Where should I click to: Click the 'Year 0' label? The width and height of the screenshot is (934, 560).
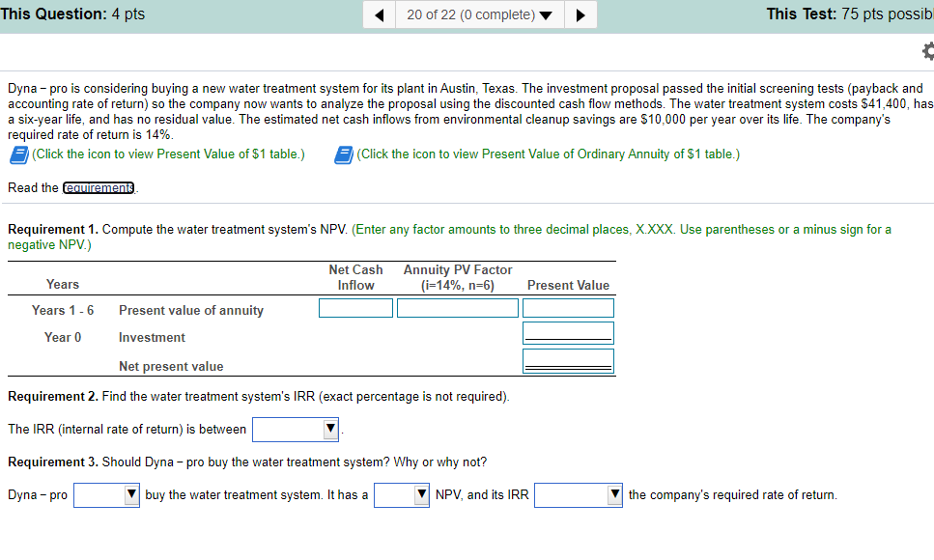[x=63, y=337]
